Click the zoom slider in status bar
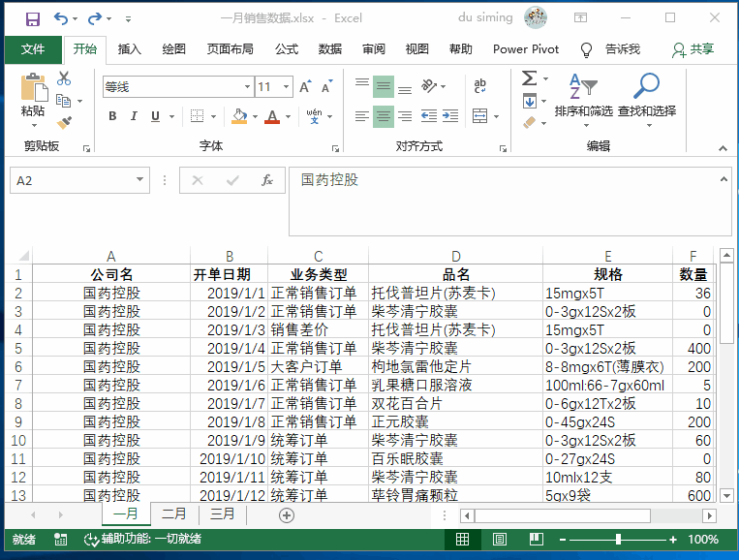 point(618,540)
